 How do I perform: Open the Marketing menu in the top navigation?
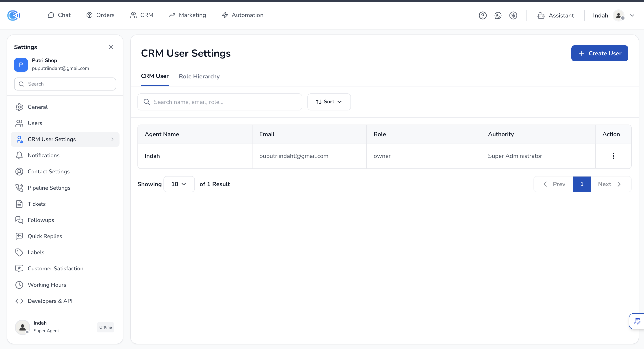pyautogui.click(x=187, y=15)
